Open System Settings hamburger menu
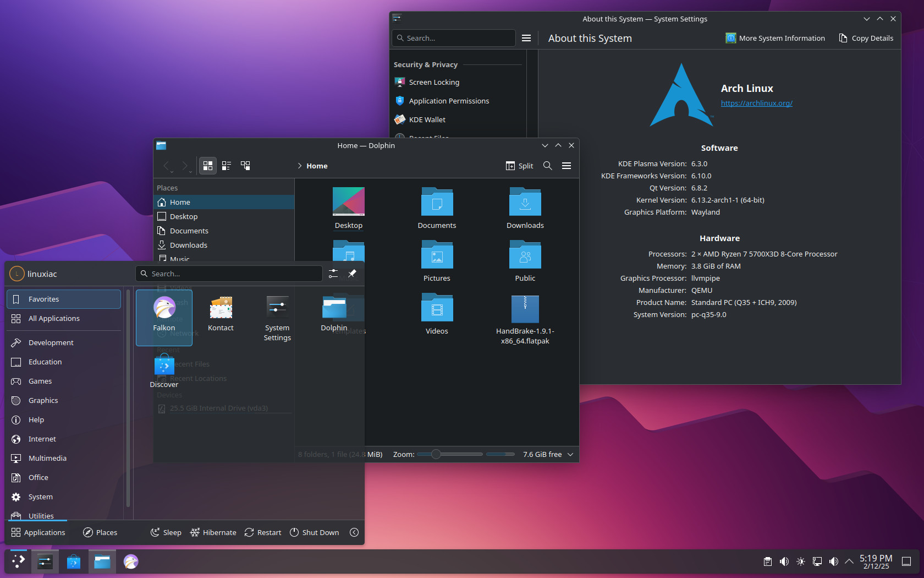Screen dimensions: 924x578 click(x=526, y=38)
